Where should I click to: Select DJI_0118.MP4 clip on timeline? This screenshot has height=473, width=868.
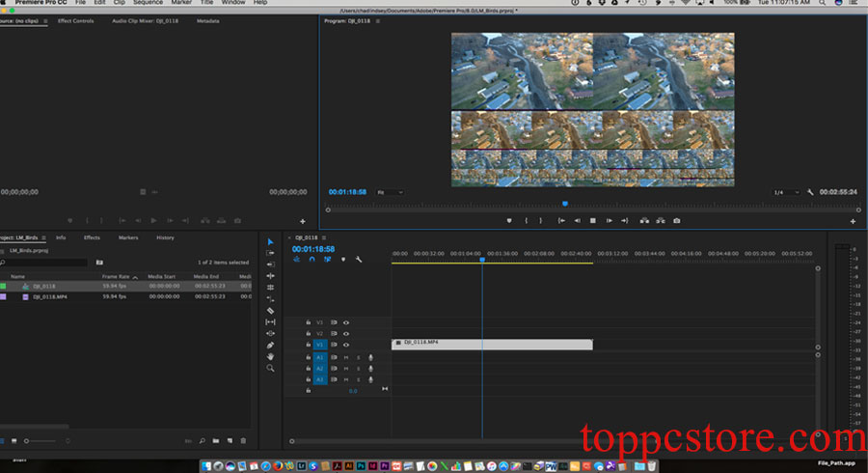point(492,345)
